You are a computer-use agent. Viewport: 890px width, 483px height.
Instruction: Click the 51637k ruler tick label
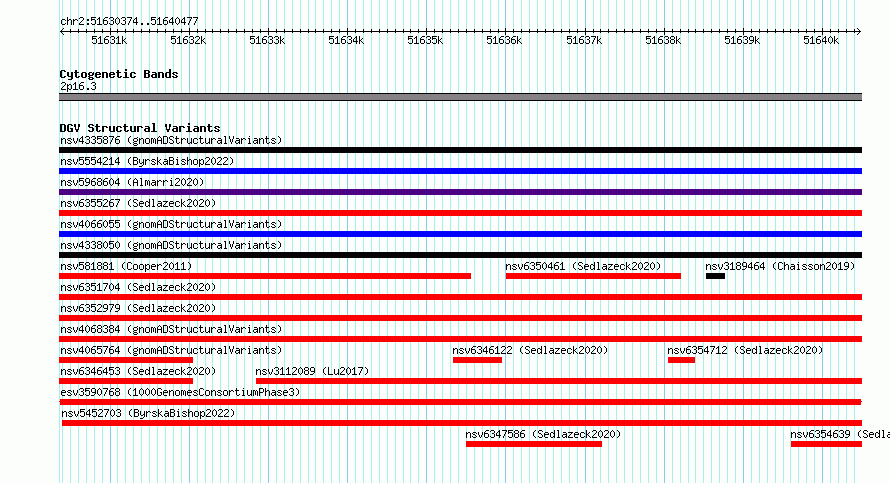point(584,40)
